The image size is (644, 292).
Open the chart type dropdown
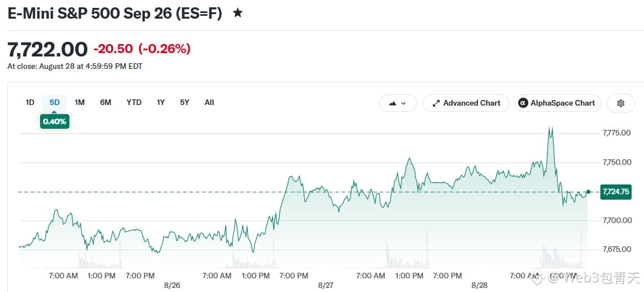point(397,103)
